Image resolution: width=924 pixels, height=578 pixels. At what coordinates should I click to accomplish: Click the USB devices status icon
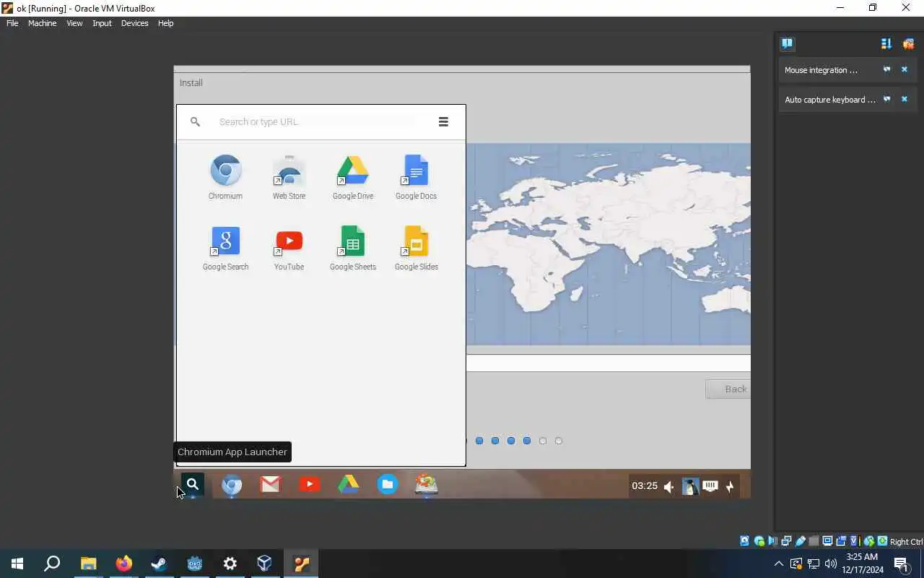pos(800,541)
